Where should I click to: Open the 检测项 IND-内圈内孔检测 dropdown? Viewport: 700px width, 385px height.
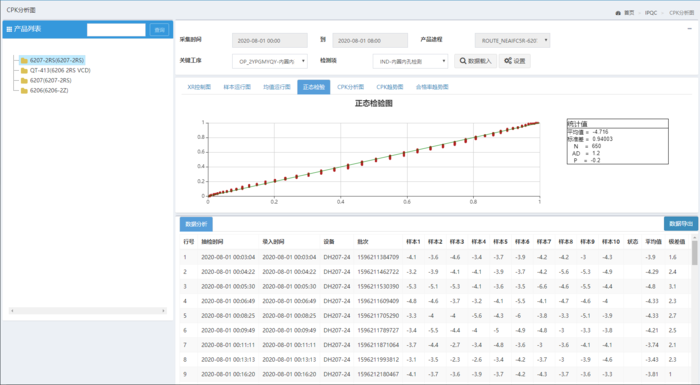(410, 61)
